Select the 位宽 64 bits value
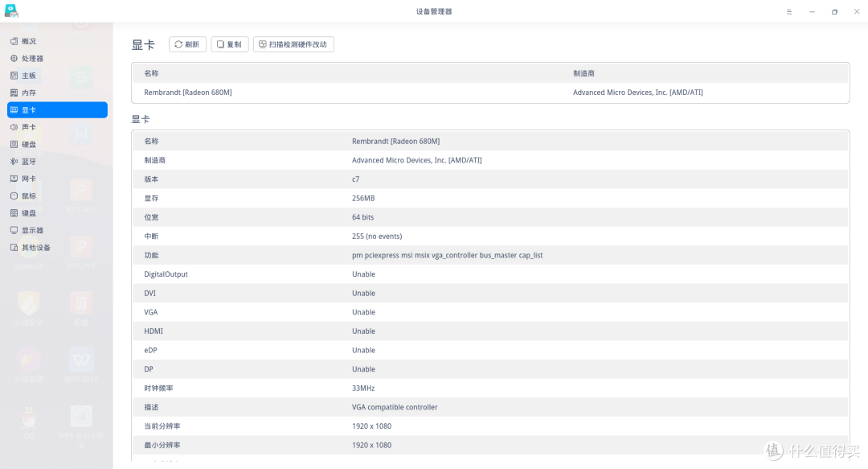This screenshot has width=868, height=469. [x=363, y=217]
